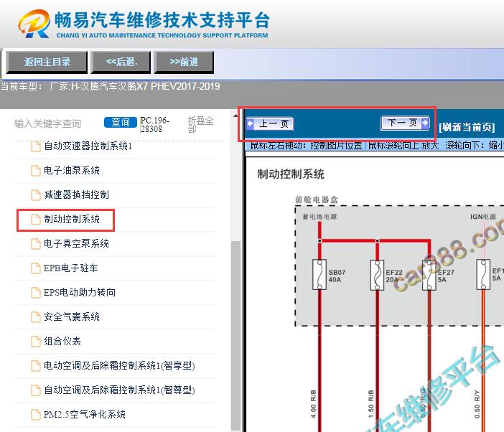Refresh with the 刷新当前页 link
504x432 pixels.
click(x=467, y=127)
